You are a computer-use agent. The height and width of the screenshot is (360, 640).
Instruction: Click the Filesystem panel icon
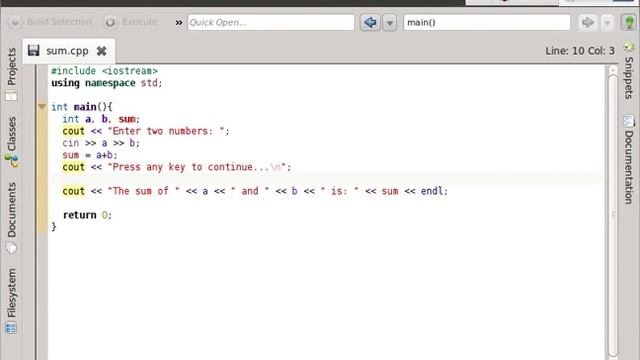pyautogui.click(x=11, y=328)
